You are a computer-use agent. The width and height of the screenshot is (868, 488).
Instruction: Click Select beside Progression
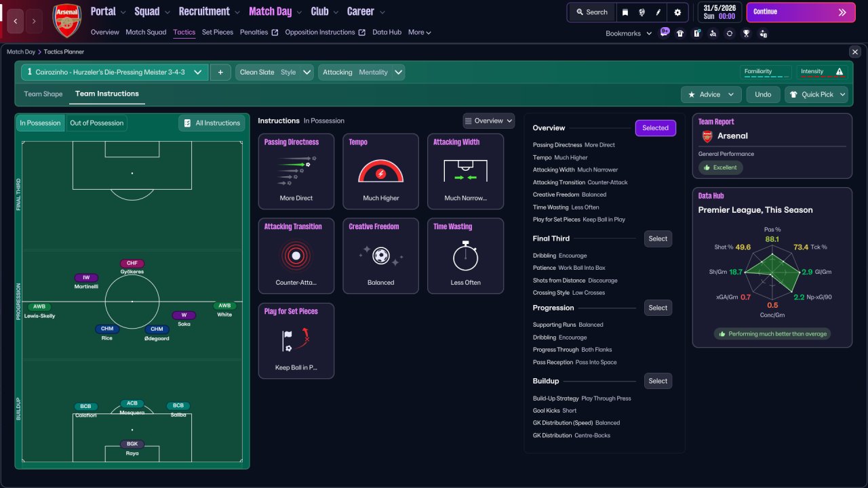[658, 308]
